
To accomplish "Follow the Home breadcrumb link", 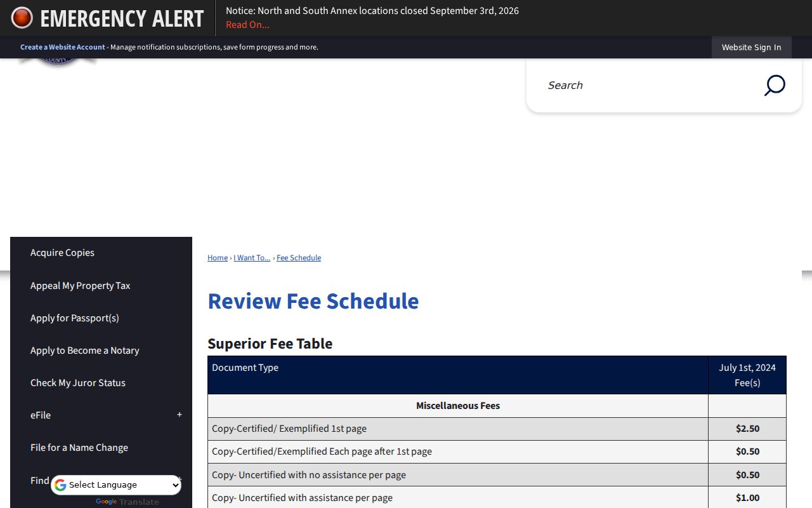I will click(218, 258).
